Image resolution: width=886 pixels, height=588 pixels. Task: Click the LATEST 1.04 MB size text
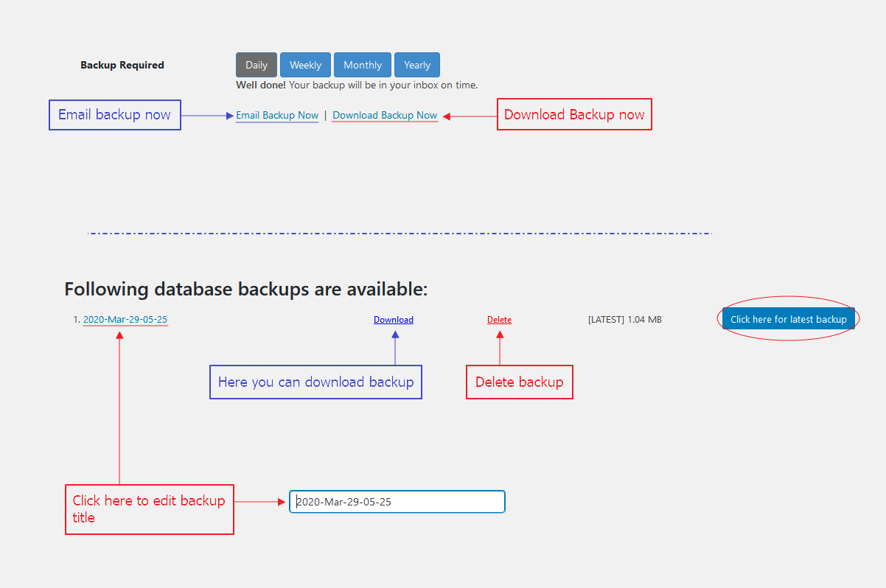[x=624, y=320]
